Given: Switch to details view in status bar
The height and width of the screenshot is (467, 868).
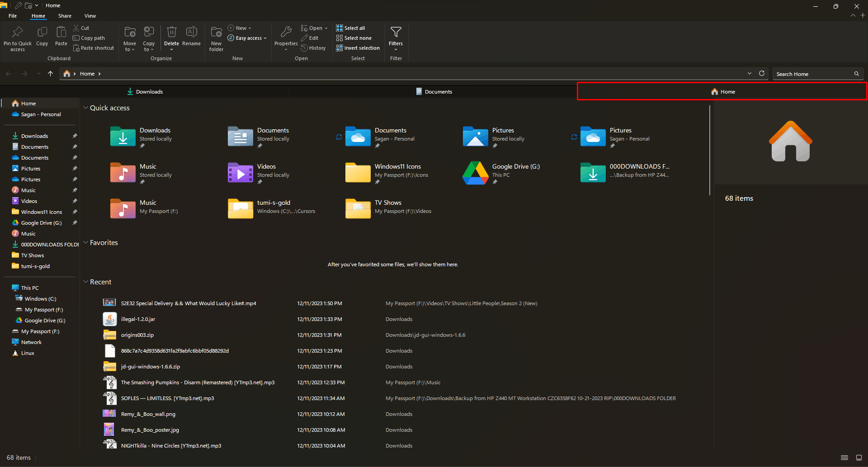Looking at the screenshot, I should point(844,458).
